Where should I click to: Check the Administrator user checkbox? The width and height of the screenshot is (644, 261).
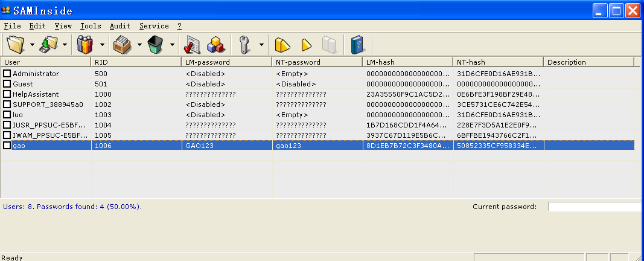tap(7, 74)
